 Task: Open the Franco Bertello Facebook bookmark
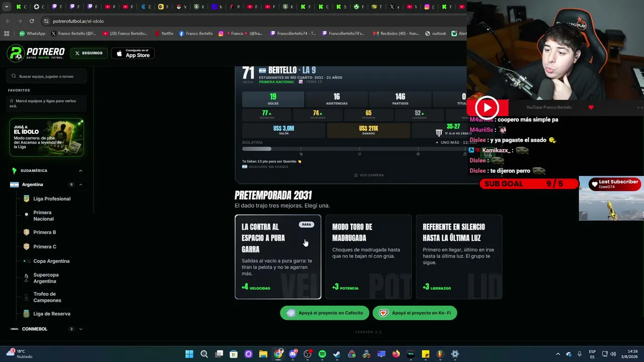coord(196,34)
